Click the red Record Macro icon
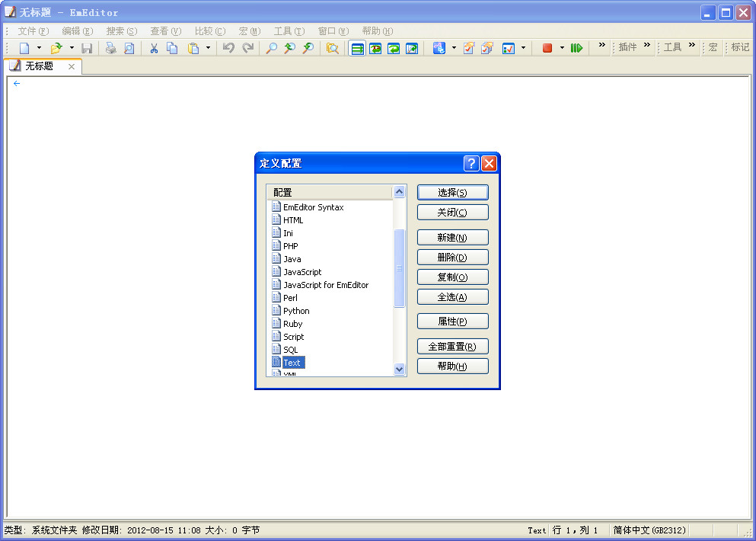 point(547,48)
